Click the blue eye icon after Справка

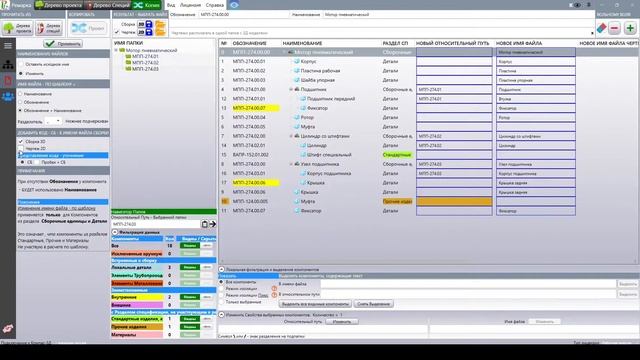point(234,5)
